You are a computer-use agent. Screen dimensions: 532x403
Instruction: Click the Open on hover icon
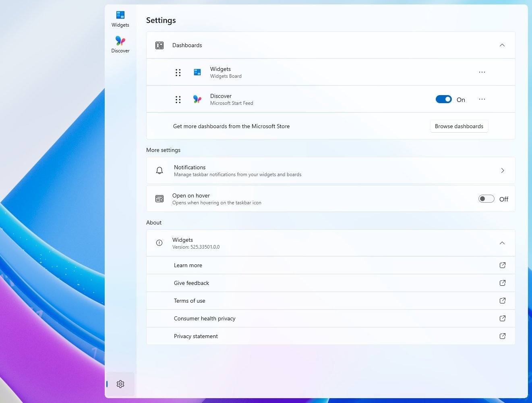(x=159, y=198)
